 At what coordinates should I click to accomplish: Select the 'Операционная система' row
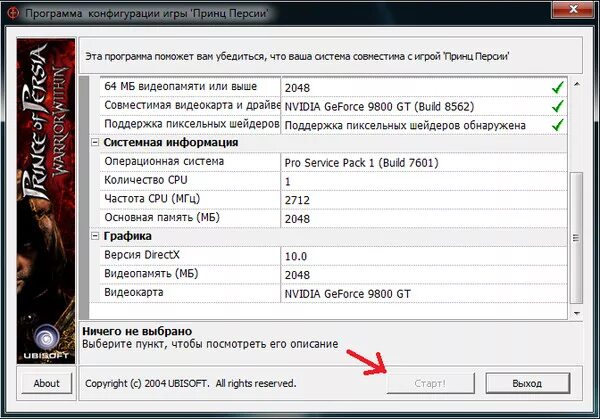coord(333,162)
